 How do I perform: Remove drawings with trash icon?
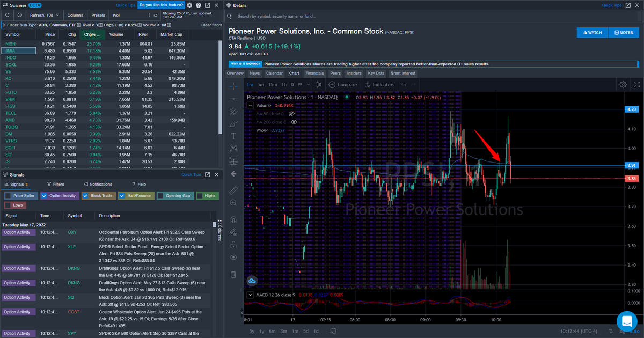pyautogui.click(x=233, y=274)
